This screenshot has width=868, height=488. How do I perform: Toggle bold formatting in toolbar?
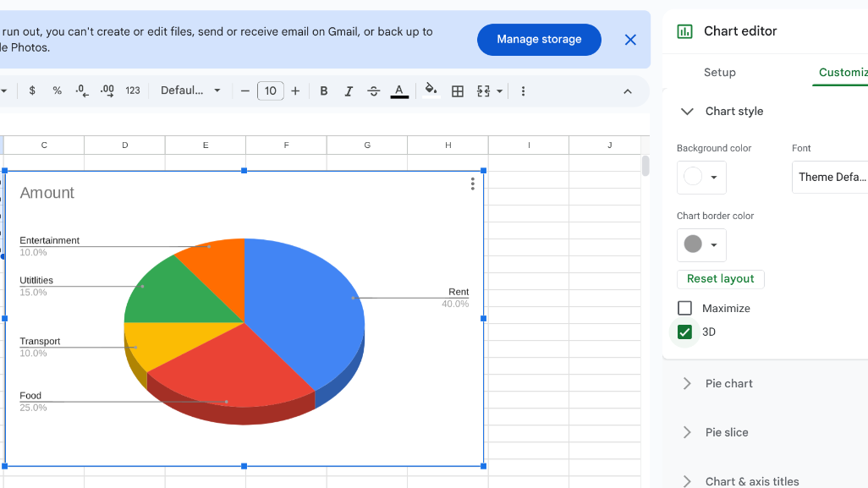pos(324,91)
